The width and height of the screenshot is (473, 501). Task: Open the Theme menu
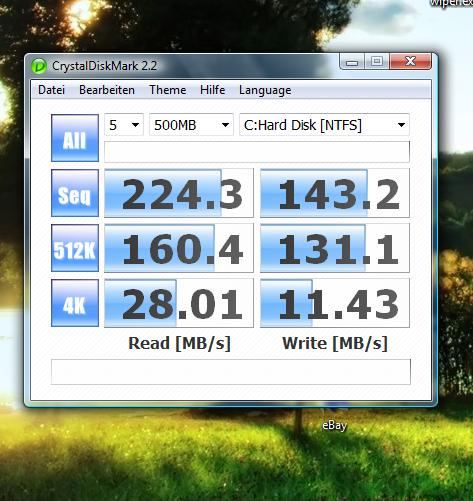pyautogui.click(x=168, y=90)
